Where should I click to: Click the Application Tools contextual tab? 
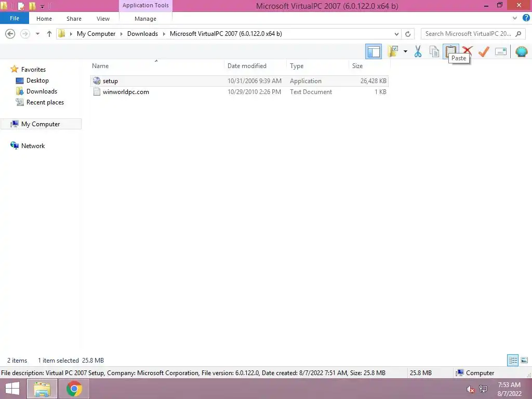pyautogui.click(x=145, y=5)
